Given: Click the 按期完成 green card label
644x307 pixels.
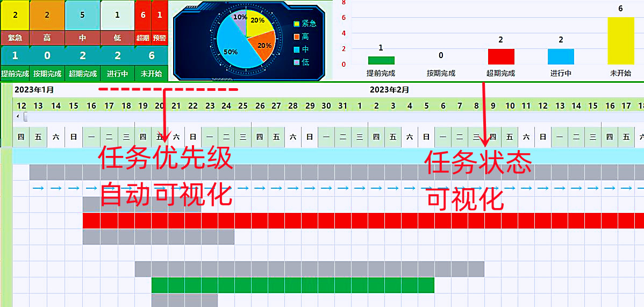Looking at the screenshot, I should pos(47,74).
